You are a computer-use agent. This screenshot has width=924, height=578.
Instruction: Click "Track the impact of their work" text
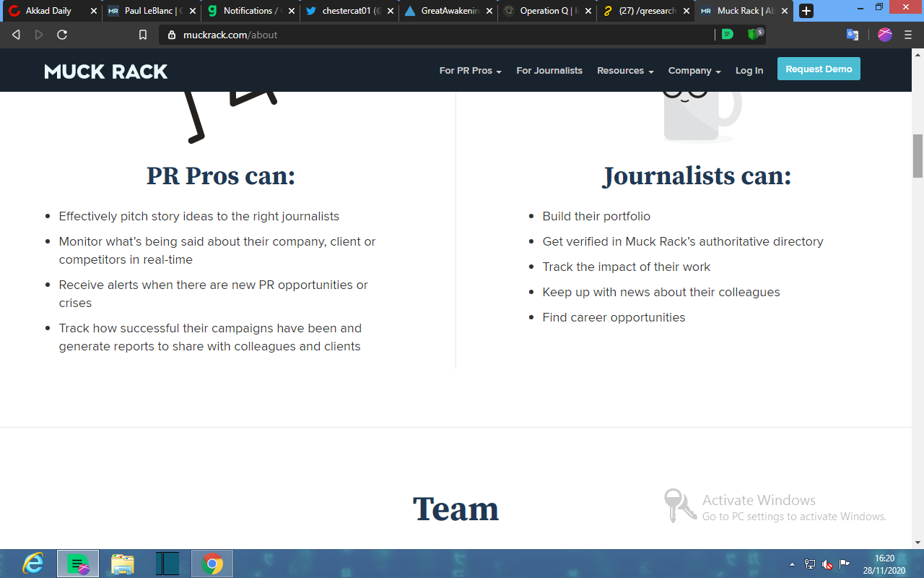pos(627,267)
